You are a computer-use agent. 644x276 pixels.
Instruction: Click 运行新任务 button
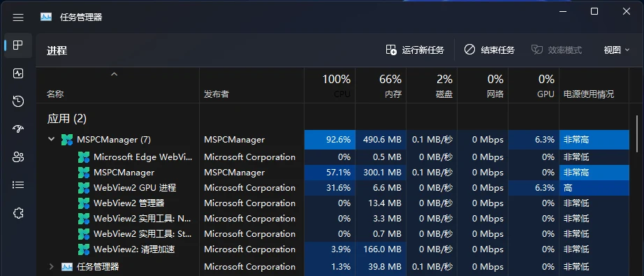pos(415,50)
